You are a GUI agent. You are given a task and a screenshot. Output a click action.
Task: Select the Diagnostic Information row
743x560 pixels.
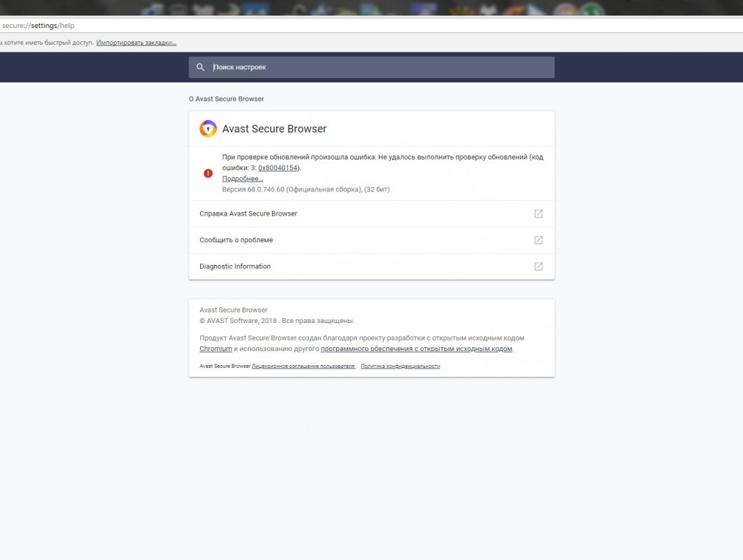point(371,266)
